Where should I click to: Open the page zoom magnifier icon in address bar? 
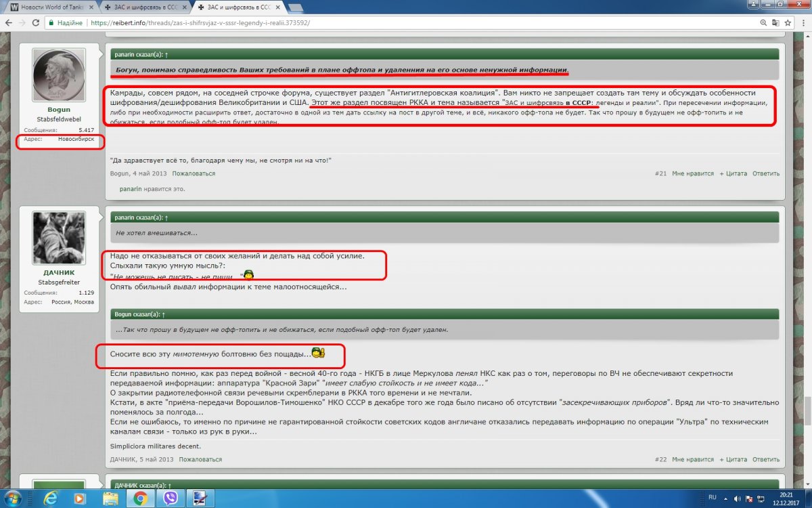[764, 22]
